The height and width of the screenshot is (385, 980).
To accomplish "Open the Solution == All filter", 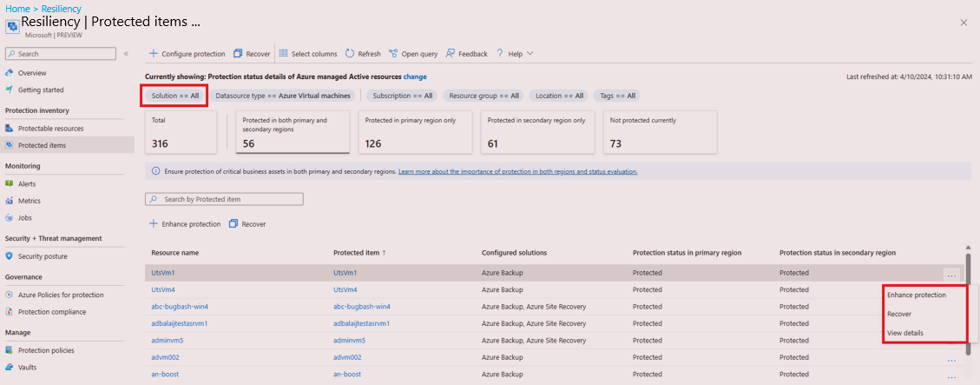I will [176, 96].
